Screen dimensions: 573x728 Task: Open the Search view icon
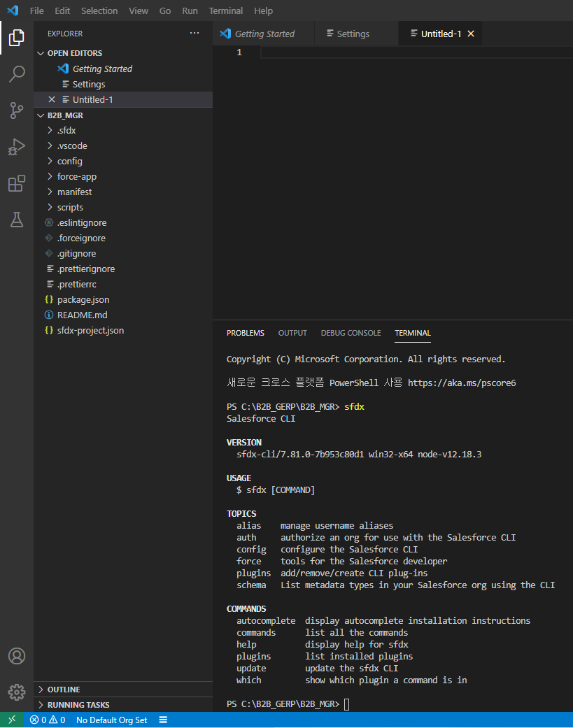[x=17, y=74]
